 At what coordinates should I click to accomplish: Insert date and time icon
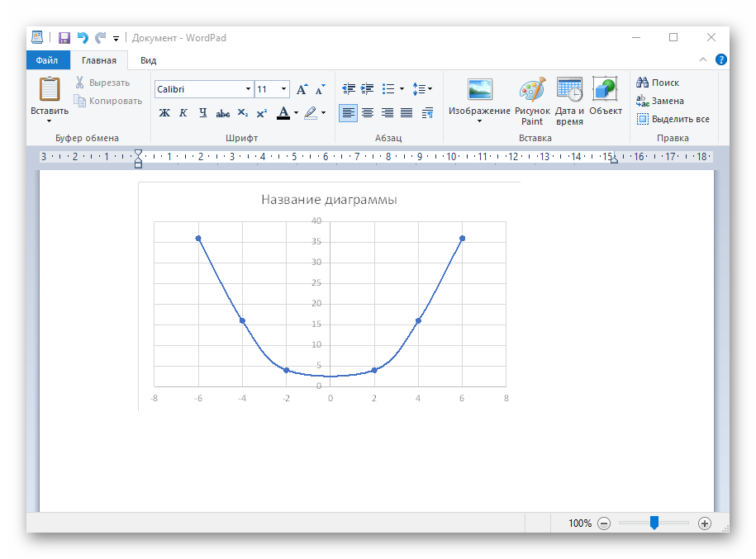[x=569, y=90]
